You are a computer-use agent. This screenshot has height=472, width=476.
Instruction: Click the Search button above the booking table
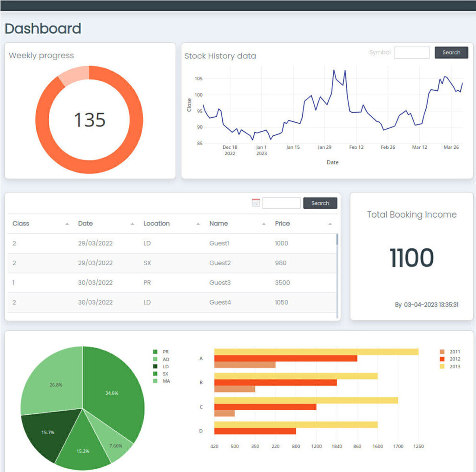pos(320,203)
